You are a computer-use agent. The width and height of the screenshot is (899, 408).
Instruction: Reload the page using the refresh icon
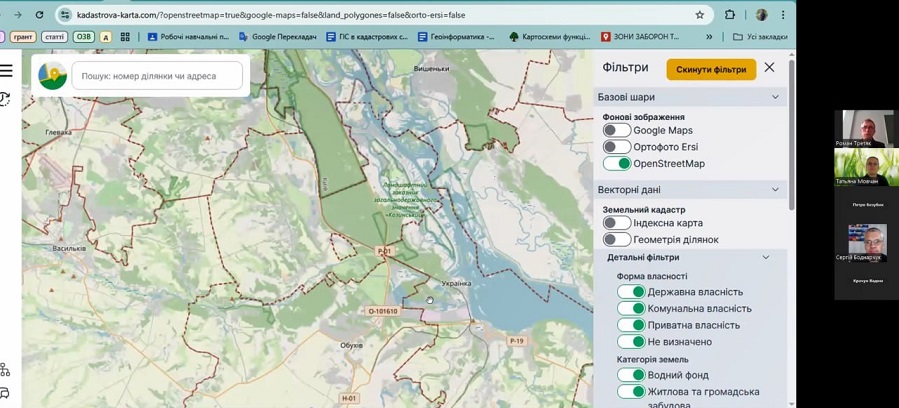click(x=40, y=15)
